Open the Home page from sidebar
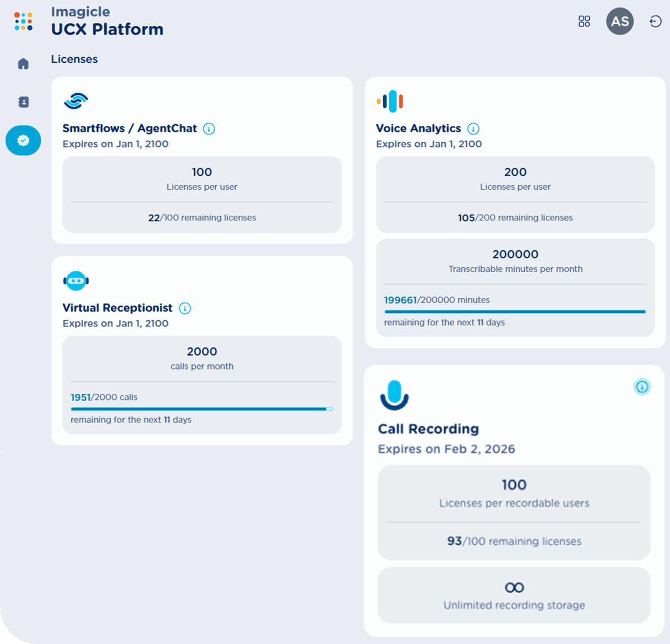Viewport: 670px width, 644px height. click(x=23, y=64)
